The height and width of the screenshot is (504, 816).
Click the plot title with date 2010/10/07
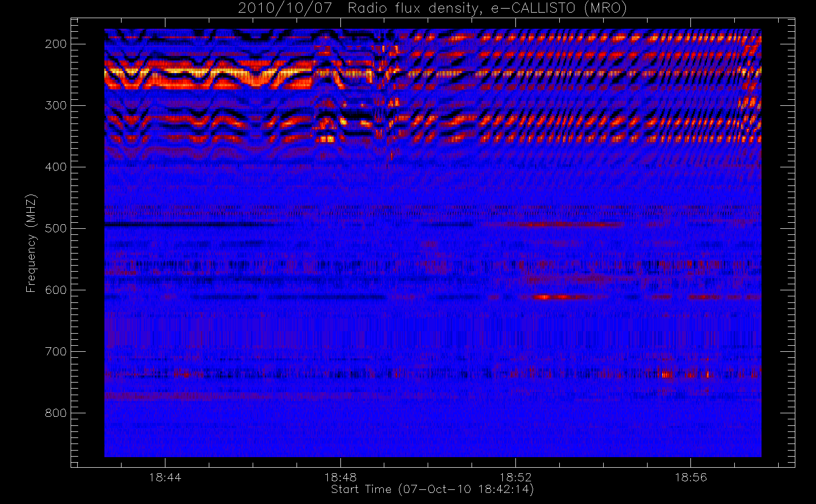[x=433, y=9]
